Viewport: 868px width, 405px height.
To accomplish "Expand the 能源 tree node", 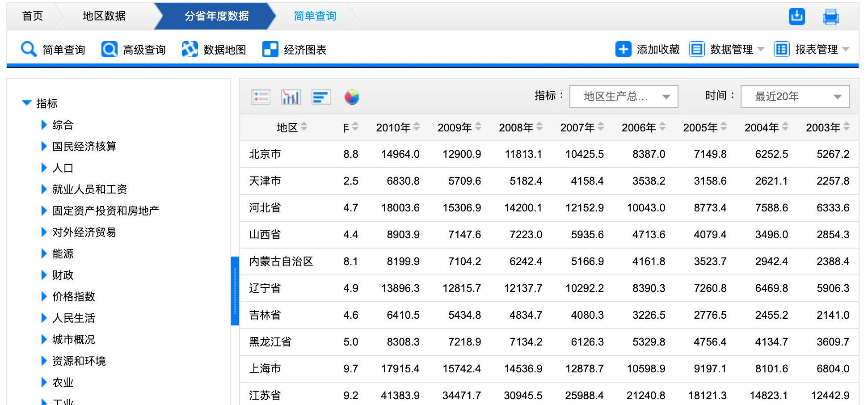I will pos(44,253).
